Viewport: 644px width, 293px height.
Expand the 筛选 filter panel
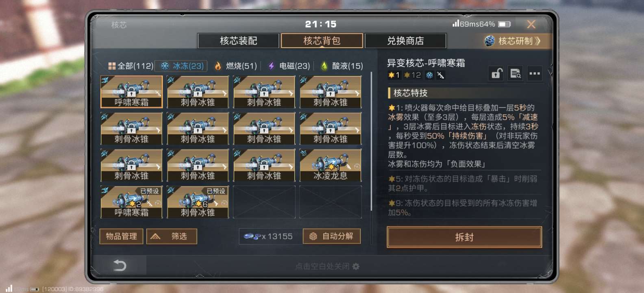[x=172, y=236]
